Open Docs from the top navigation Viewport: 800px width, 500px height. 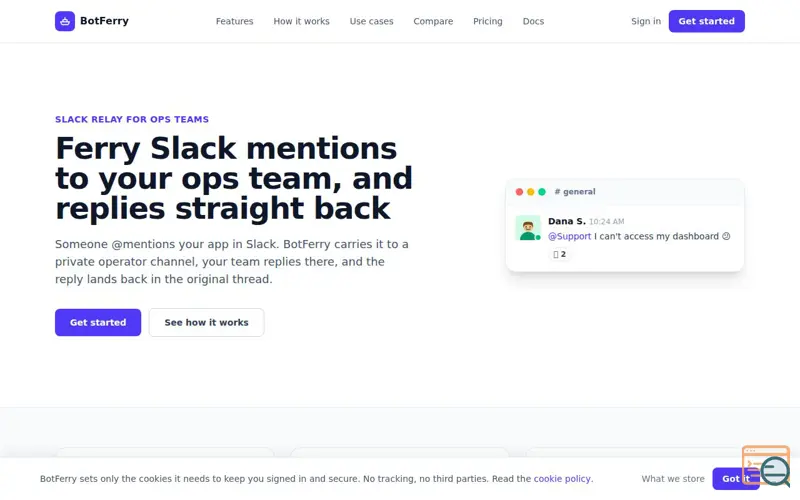coord(533,21)
